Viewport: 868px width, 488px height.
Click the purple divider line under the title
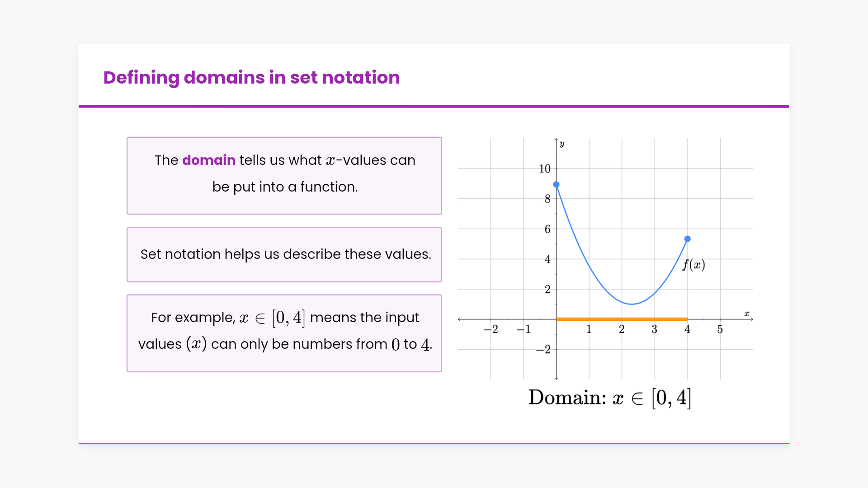pos(434,107)
